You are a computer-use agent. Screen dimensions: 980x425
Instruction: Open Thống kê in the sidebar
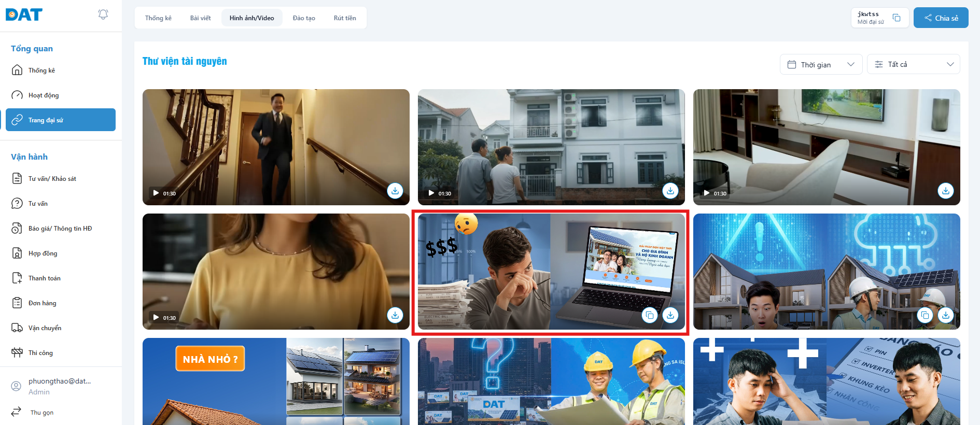[61, 70]
